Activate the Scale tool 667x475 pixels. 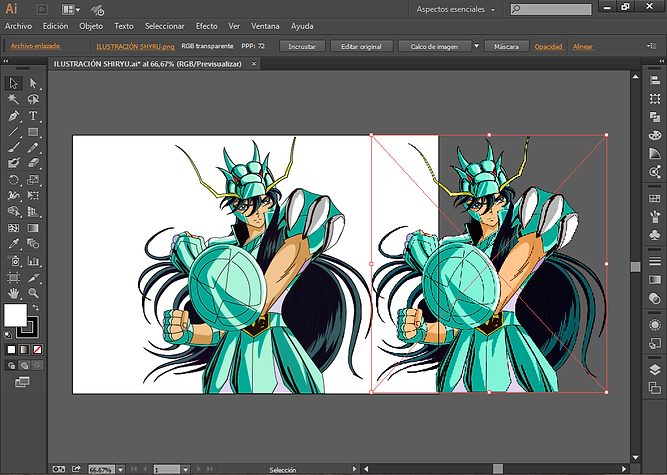click(x=33, y=180)
